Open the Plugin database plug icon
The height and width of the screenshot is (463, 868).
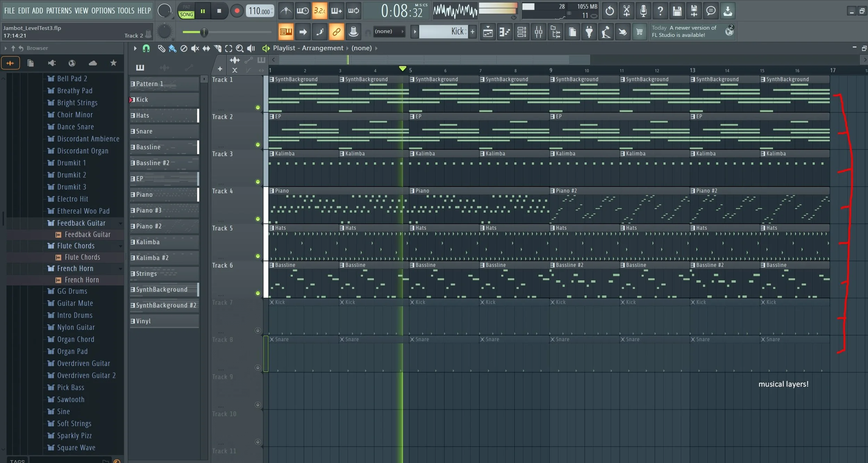pos(589,32)
